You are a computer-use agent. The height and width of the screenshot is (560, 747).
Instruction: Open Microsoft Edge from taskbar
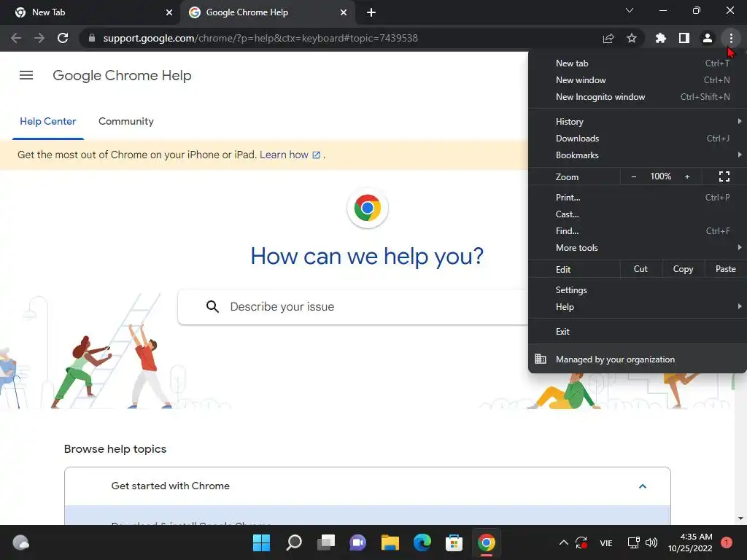click(422, 542)
